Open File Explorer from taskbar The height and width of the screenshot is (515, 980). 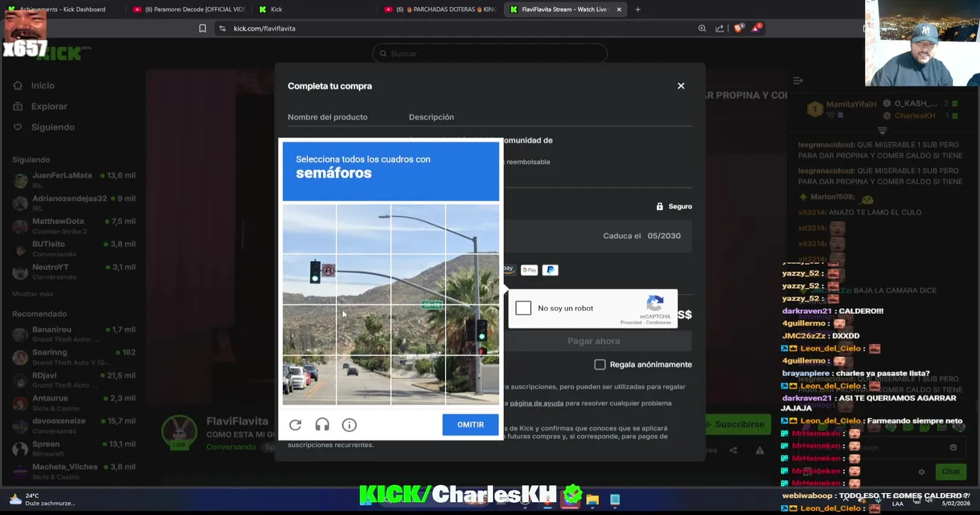[593, 499]
